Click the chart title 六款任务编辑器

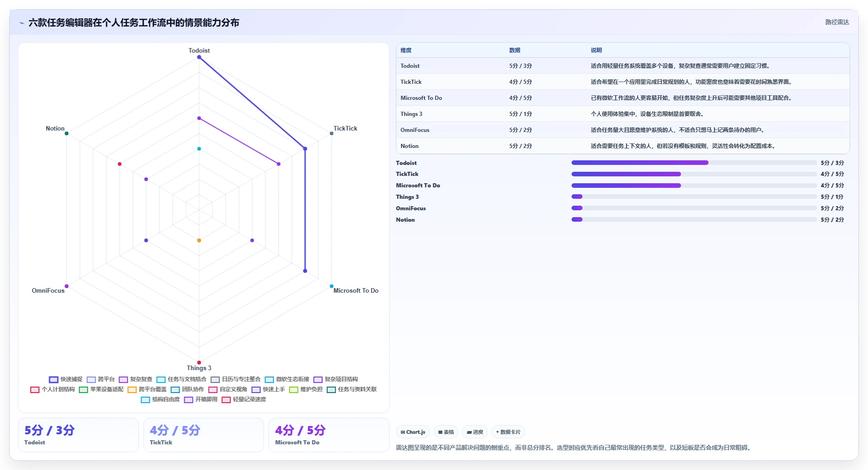tap(134, 22)
